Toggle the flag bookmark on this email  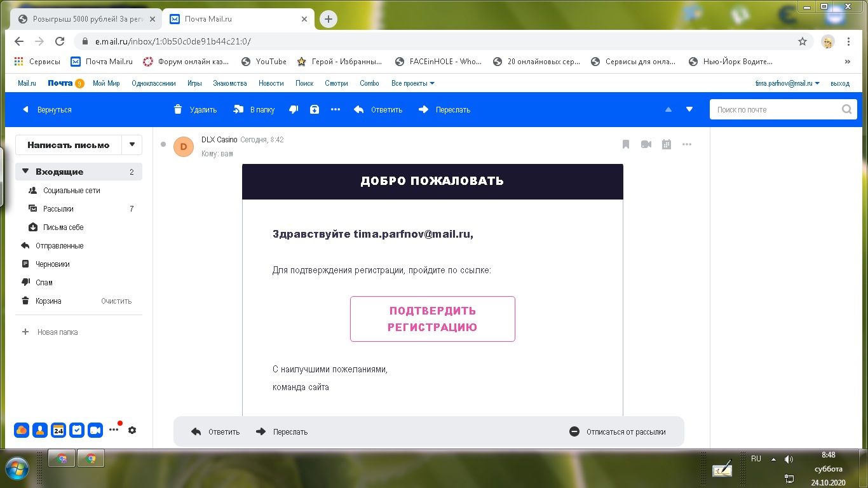[x=626, y=144]
